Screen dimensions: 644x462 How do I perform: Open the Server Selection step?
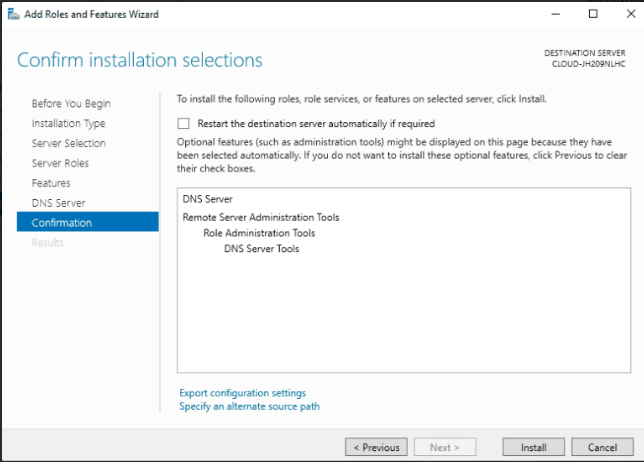(69, 143)
